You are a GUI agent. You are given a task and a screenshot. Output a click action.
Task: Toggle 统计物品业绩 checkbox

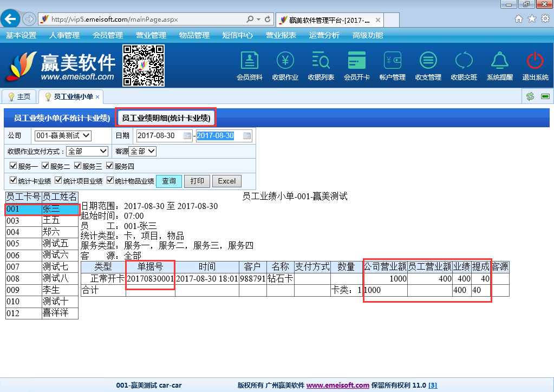point(110,181)
